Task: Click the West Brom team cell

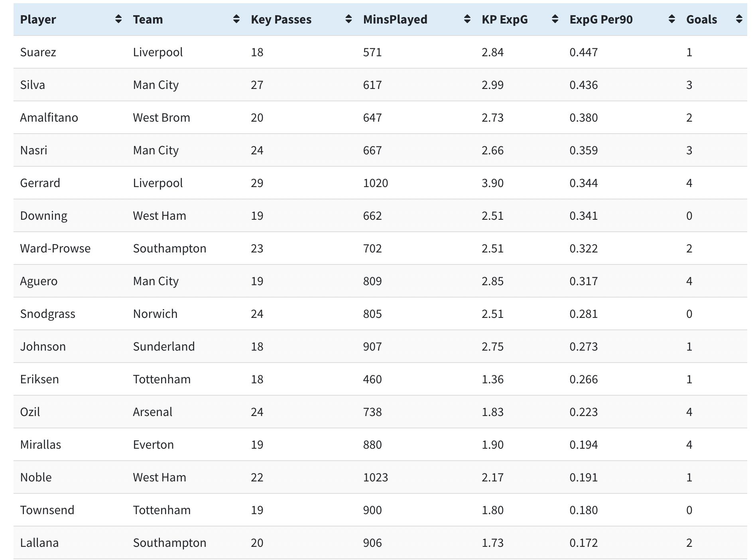Action: point(161,118)
